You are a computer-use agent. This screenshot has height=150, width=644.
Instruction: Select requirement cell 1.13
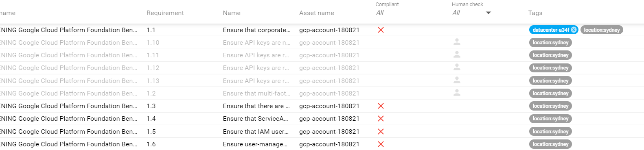coord(153,80)
